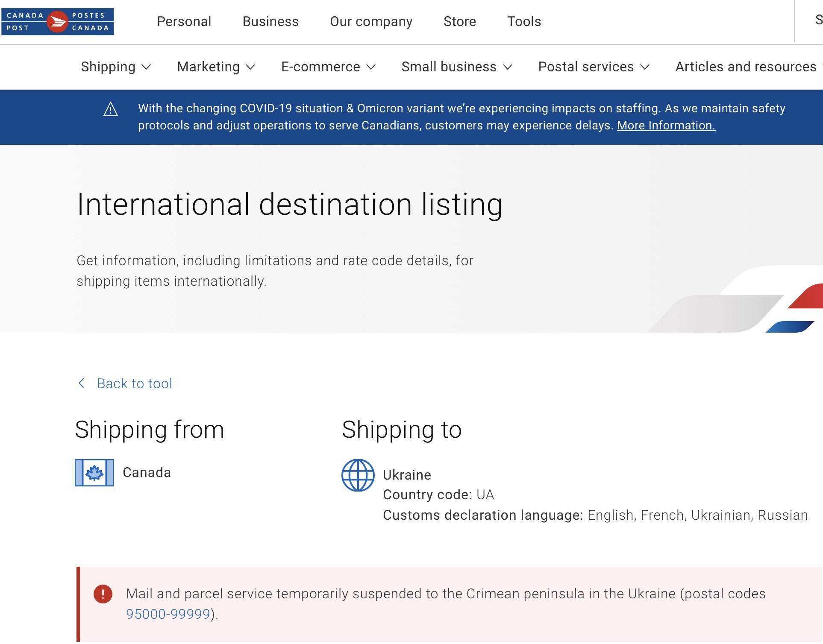
Task: Open Articles and resources menu
Action: click(746, 67)
